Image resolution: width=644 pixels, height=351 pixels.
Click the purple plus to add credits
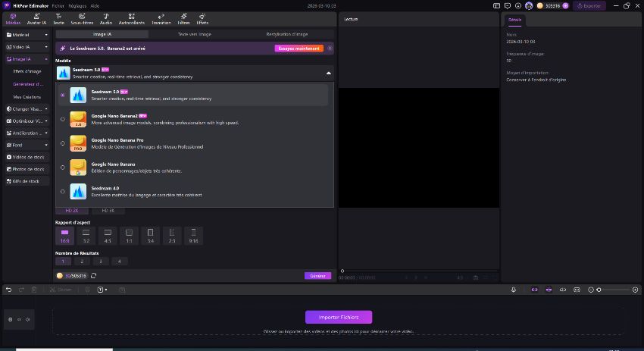565,6
